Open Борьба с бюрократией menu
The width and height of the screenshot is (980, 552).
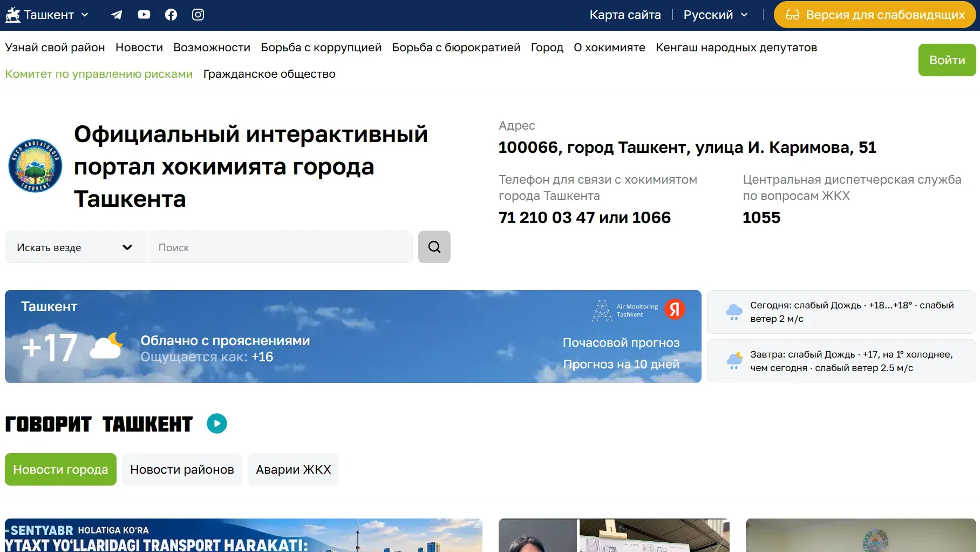(456, 48)
